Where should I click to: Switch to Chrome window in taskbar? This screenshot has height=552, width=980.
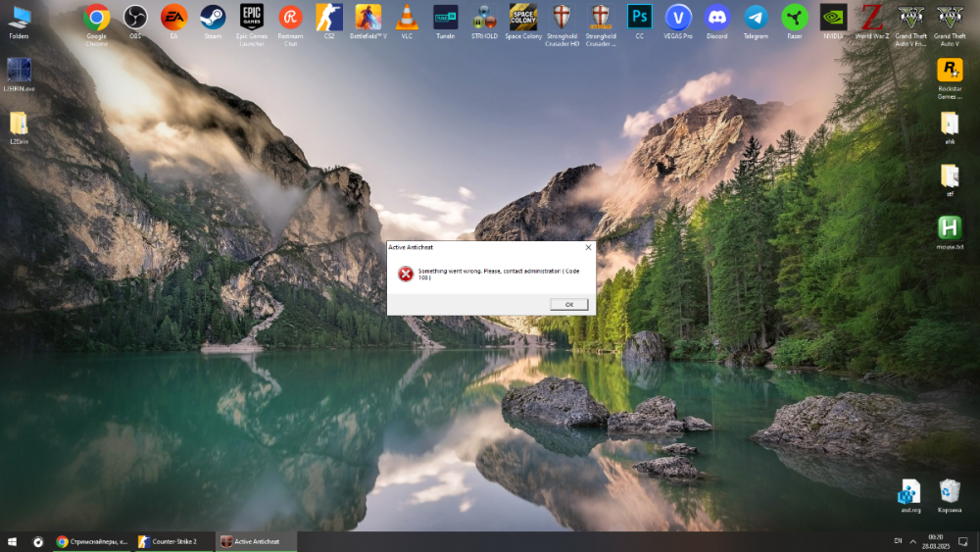pos(92,541)
